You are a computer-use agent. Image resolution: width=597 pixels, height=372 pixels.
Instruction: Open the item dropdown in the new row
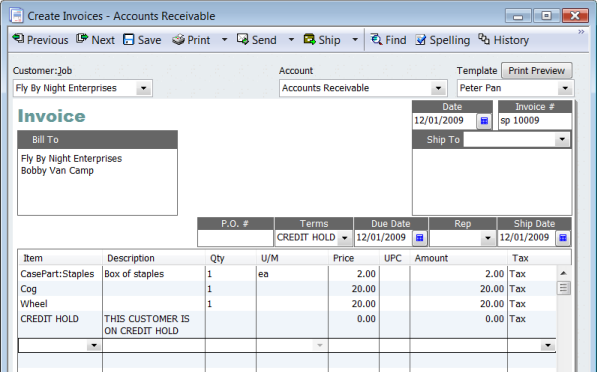pos(94,346)
